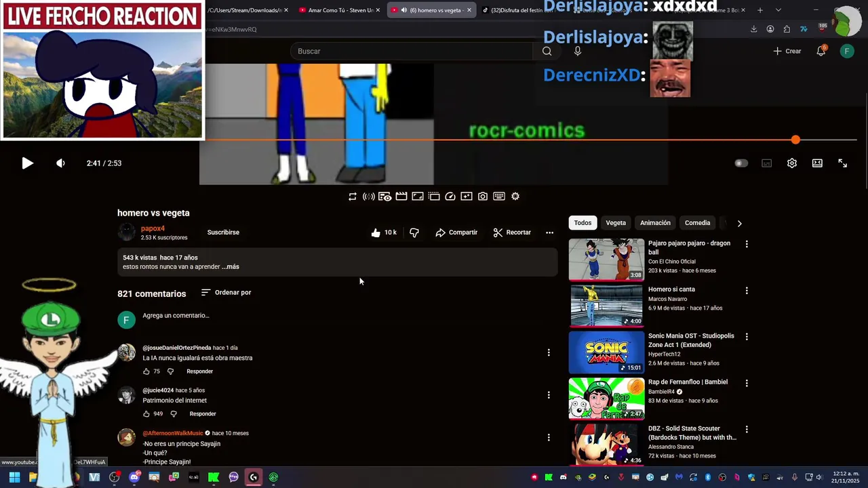Open options for Pajaro pajaro pajaro video
The width and height of the screenshot is (868, 488).
[x=747, y=244]
